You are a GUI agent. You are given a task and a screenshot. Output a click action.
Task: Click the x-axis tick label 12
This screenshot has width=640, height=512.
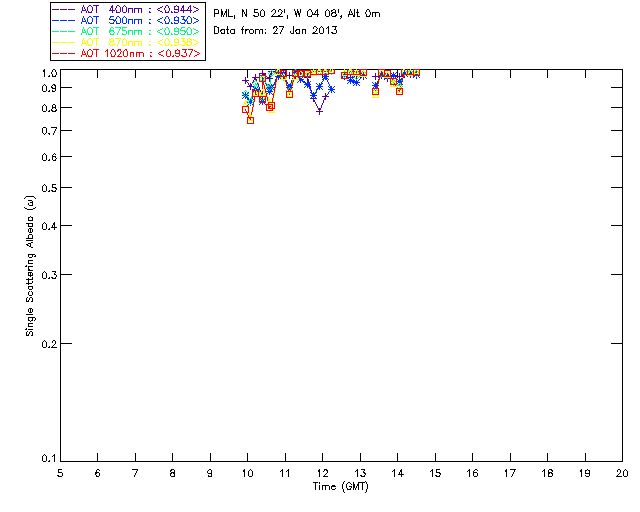pyautogui.click(x=322, y=473)
